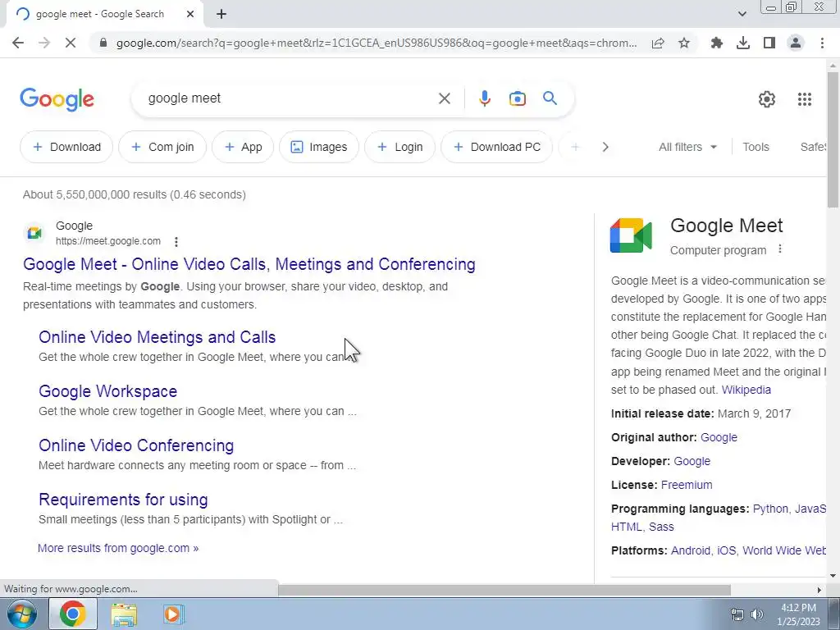Open the Python programming language link
The height and width of the screenshot is (630, 840).
[770, 509]
